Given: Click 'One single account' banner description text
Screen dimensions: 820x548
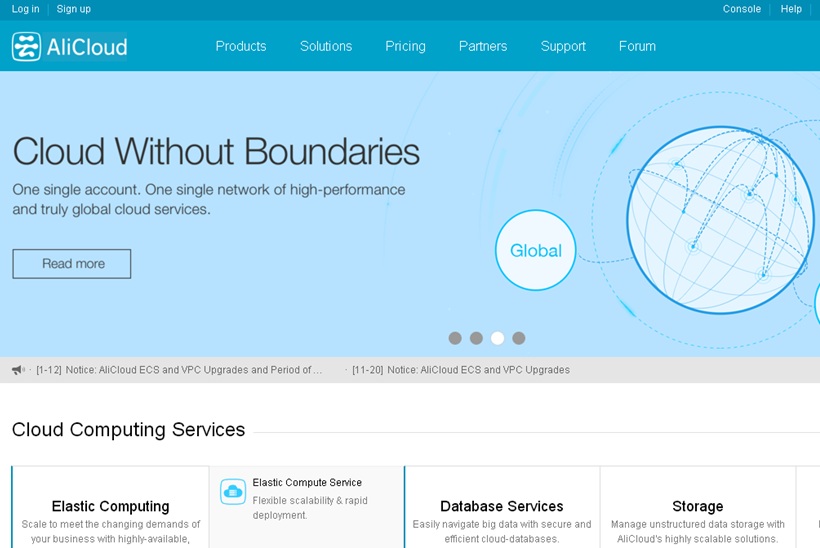Looking at the screenshot, I should (209, 199).
